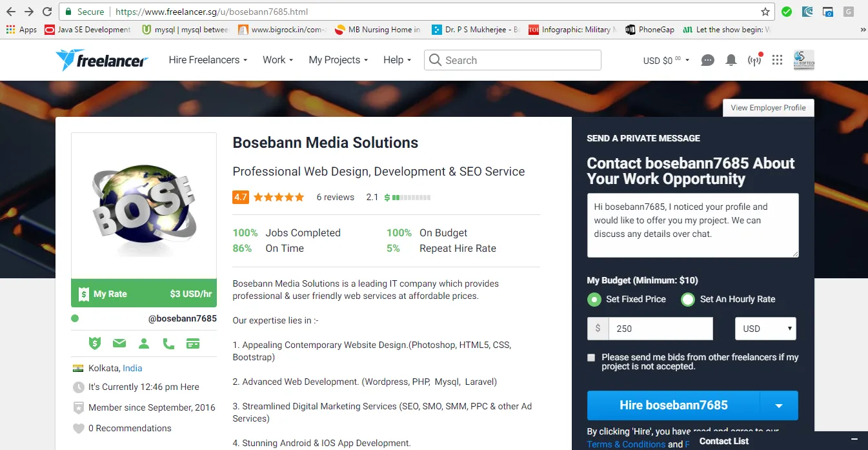Open the My Projects menu
This screenshot has width=868, height=450.
338,60
